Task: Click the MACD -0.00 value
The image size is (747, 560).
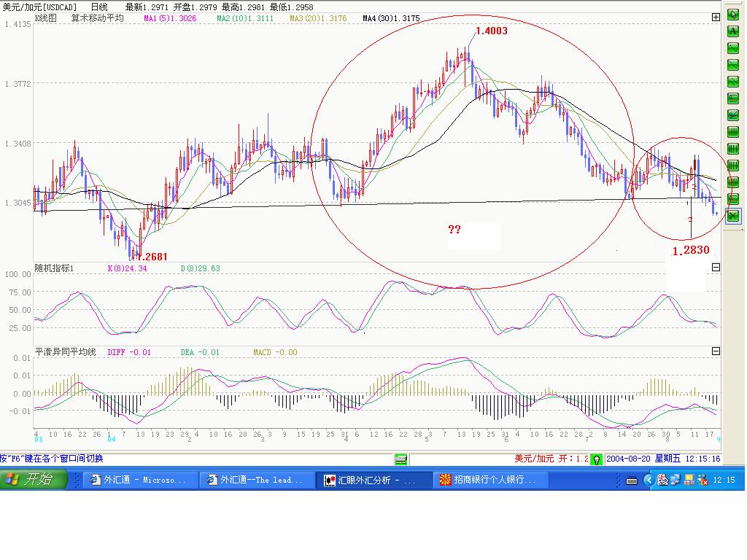Action: [275, 352]
